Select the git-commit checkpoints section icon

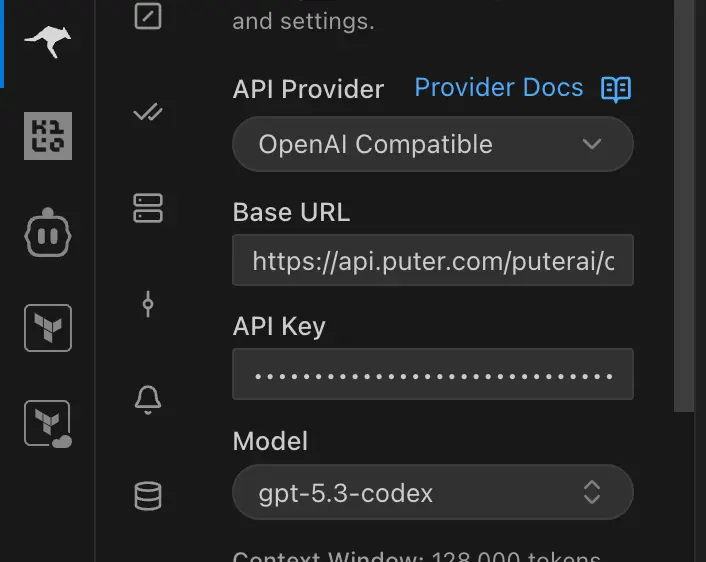148,304
